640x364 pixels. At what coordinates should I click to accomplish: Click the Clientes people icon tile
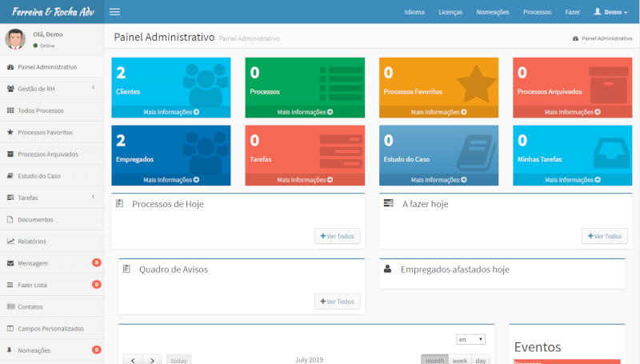click(x=205, y=82)
